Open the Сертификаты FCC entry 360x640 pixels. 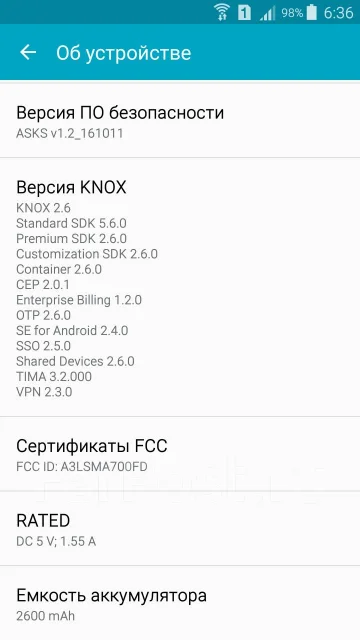tap(180, 454)
